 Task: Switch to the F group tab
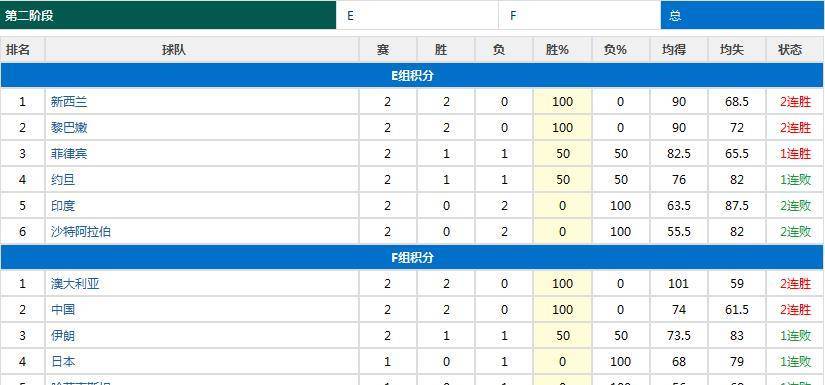[580, 15]
